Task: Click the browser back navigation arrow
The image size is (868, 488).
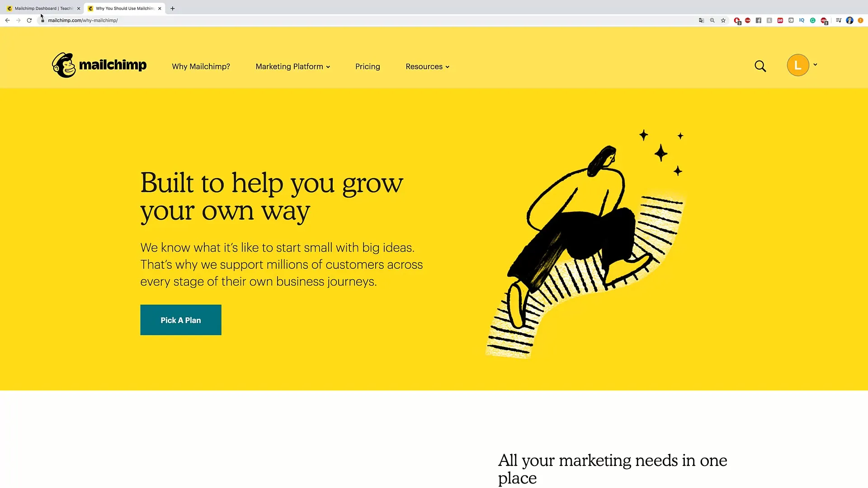Action: click(x=7, y=20)
